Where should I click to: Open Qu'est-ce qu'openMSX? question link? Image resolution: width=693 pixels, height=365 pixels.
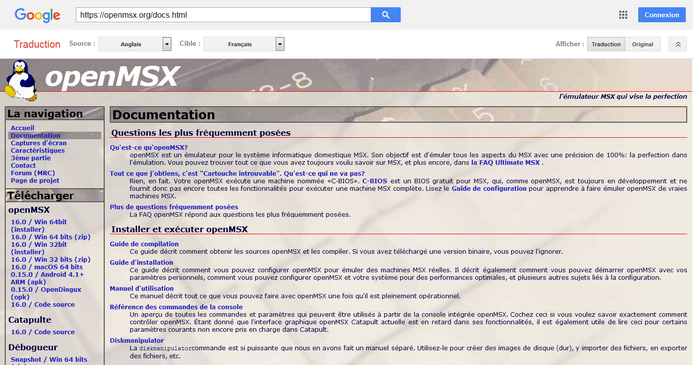coord(148,148)
